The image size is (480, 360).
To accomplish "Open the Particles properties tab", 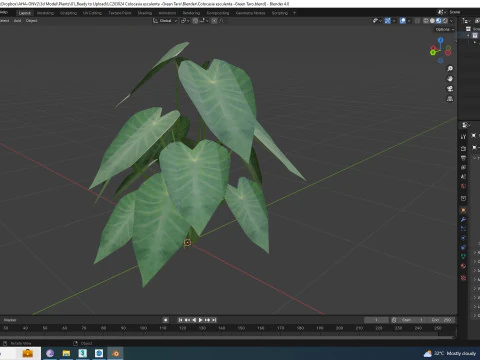I will point(463,229).
